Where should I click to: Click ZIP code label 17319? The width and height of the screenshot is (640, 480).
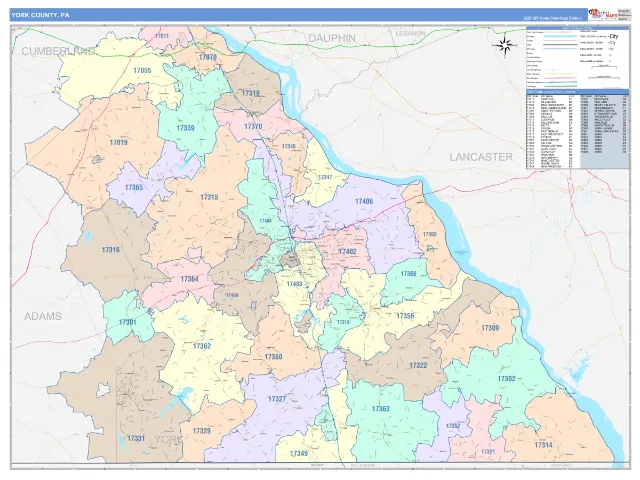[251, 93]
